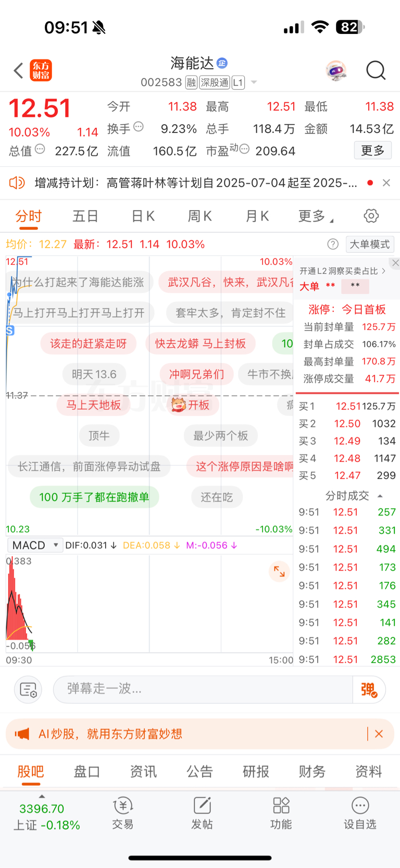Viewport: 400px width, 868px height.
Task: Go back with the left arrow
Action: (x=19, y=70)
